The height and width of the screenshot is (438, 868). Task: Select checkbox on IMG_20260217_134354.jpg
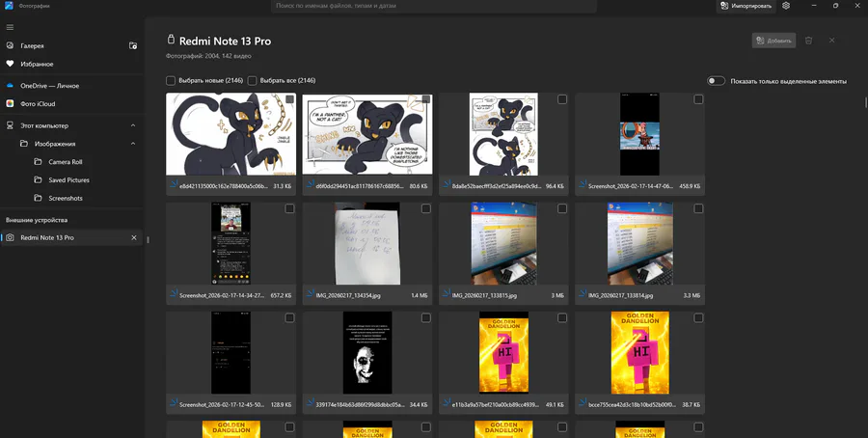(x=425, y=208)
